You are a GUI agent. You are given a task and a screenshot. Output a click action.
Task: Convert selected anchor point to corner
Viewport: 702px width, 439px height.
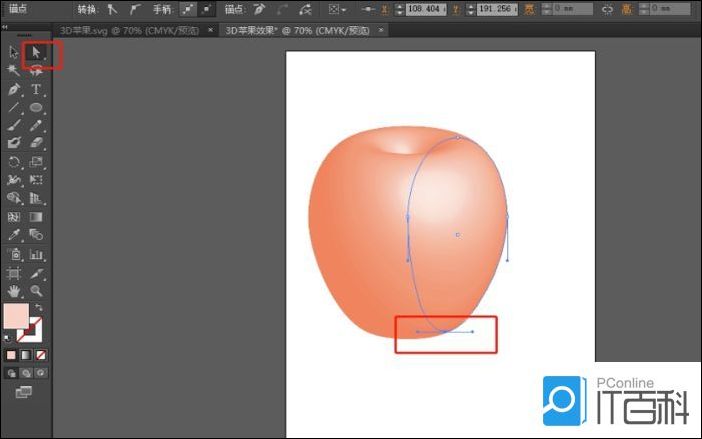(112, 9)
